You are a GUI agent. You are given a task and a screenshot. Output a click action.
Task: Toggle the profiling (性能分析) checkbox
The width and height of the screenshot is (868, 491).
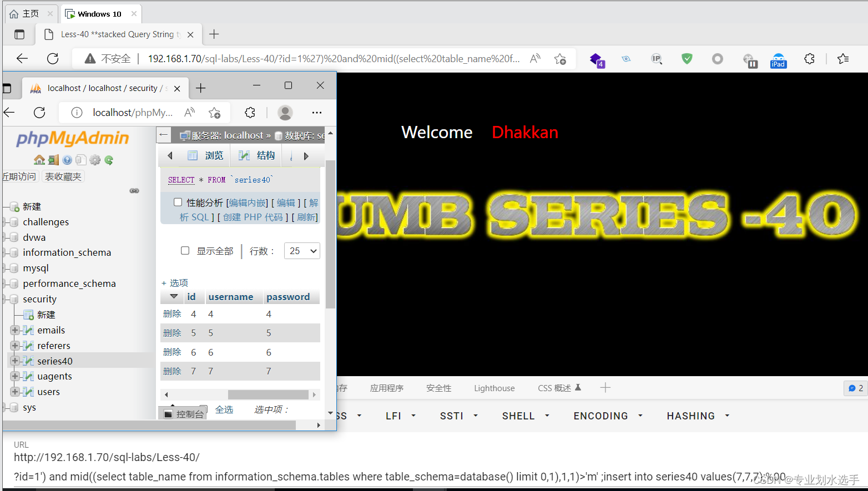(x=178, y=203)
